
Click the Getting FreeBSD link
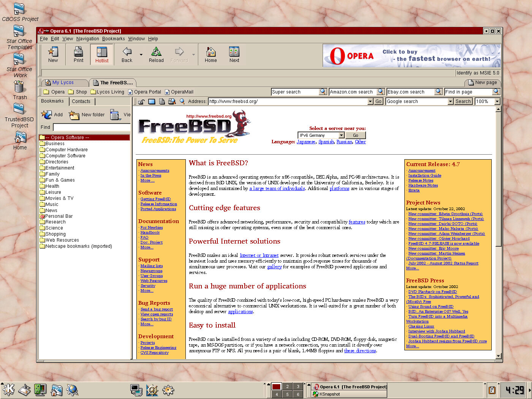point(155,199)
